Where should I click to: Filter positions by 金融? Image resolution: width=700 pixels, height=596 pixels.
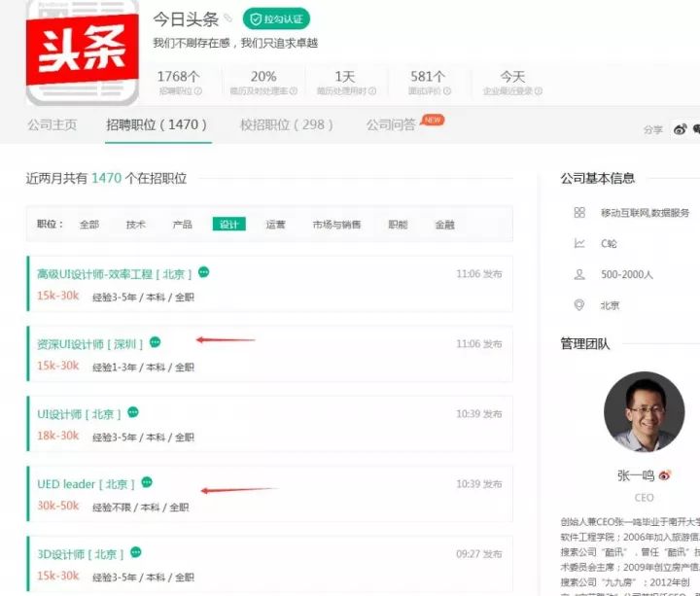pos(444,225)
